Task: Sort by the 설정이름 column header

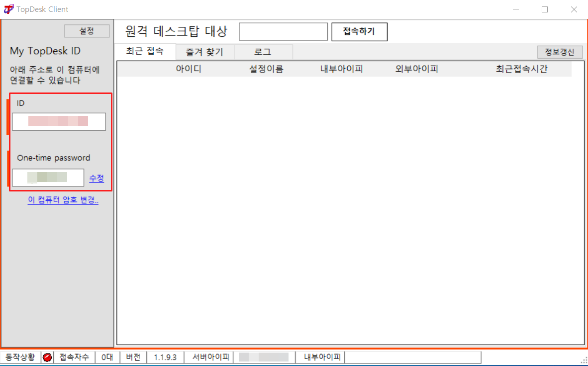Action: 266,69
